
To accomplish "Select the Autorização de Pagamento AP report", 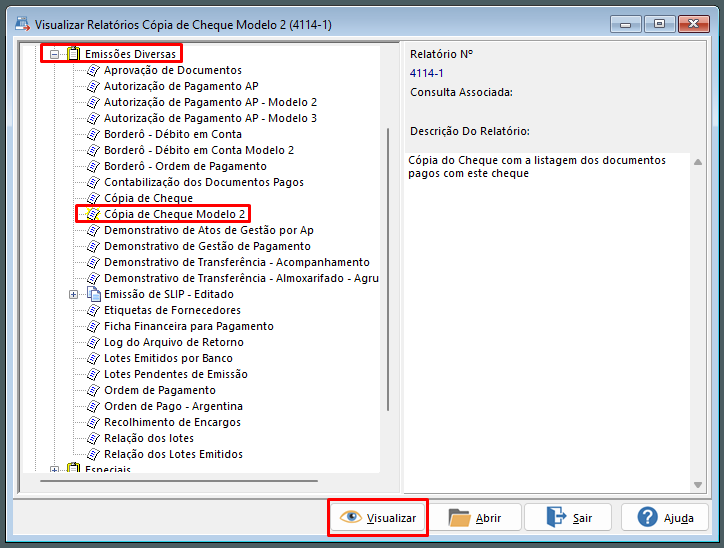I will pos(181,86).
